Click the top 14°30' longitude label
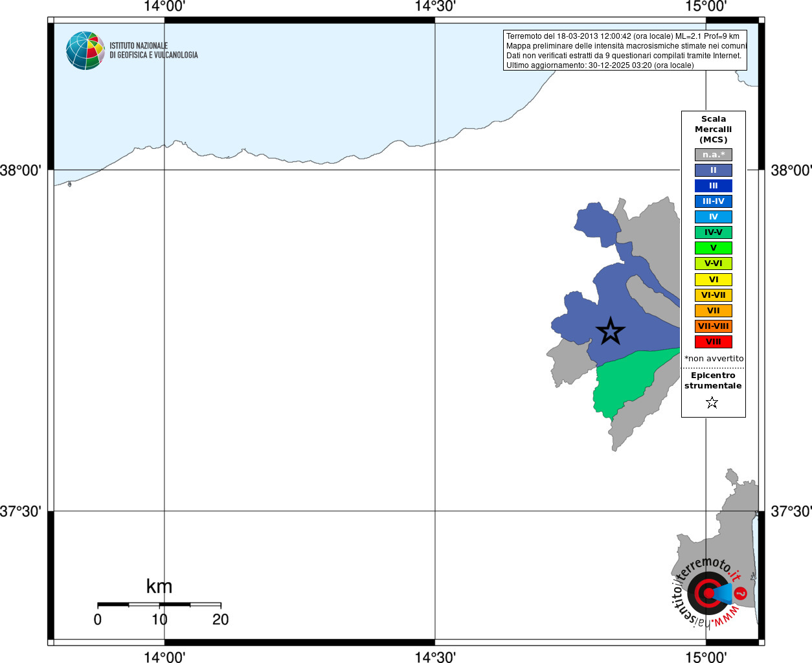The height and width of the screenshot is (663, 812). click(435, 7)
